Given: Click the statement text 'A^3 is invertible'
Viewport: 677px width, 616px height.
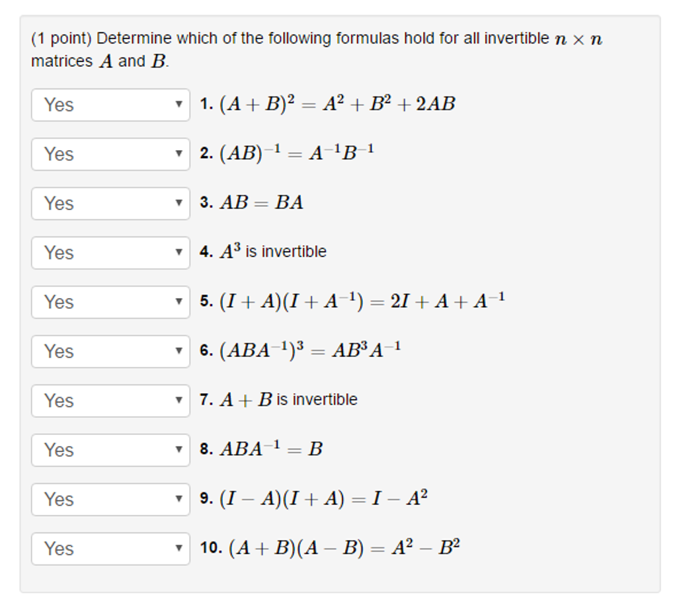Looking at the screenshot, I should tap(273, 252).
